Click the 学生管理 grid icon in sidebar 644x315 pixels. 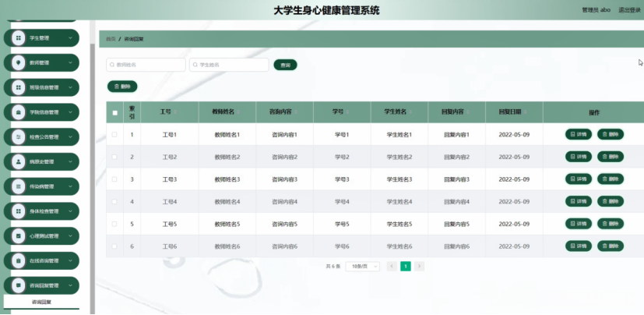(x=18, y=38)
